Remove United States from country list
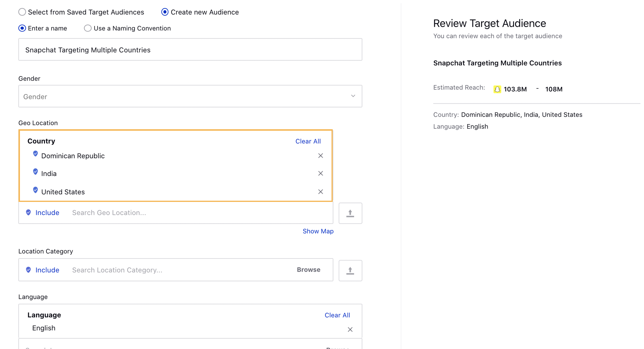The height and width of the screenshot is (349, 644). pos(321,192)
